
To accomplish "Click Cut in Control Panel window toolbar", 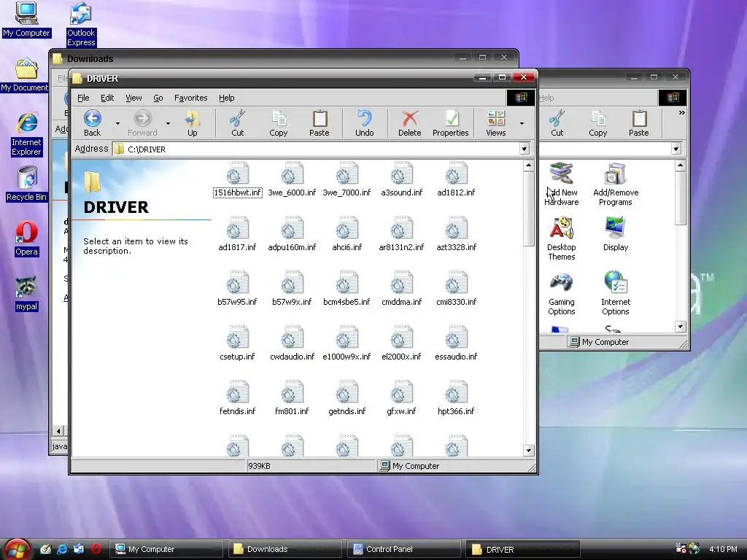I will pos(557,123).
